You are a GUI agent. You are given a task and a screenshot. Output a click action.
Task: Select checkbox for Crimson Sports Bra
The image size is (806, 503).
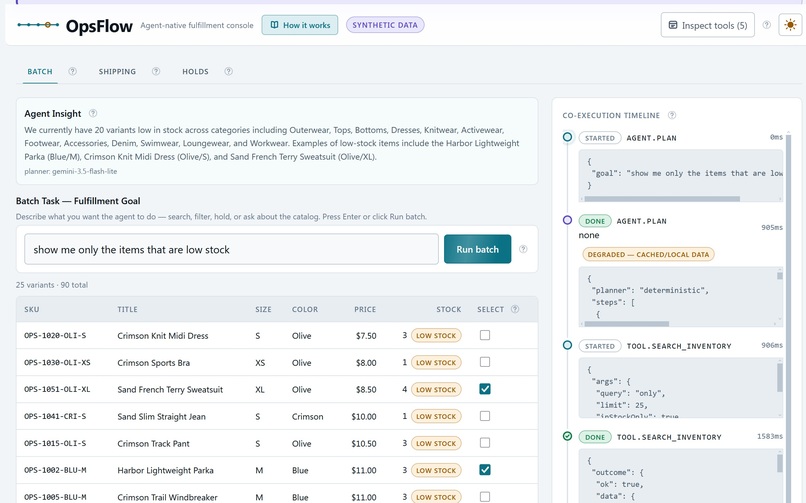485,362
